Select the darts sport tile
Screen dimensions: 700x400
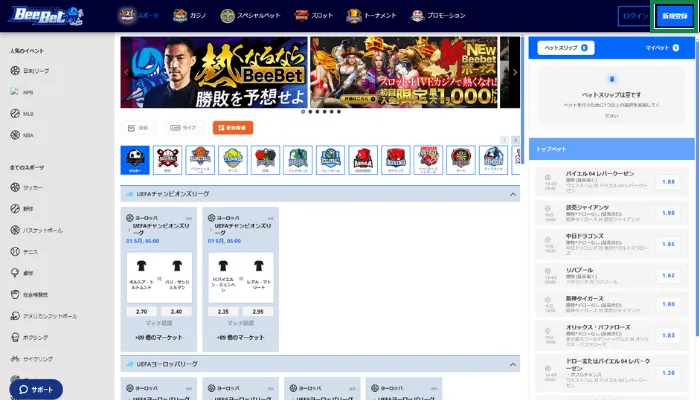coord(461,160)
